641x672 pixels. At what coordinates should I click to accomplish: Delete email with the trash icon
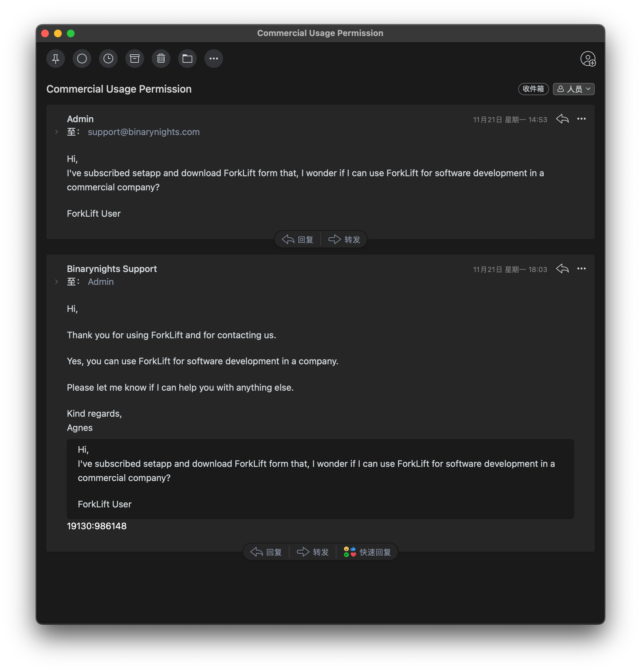point(161,59)
